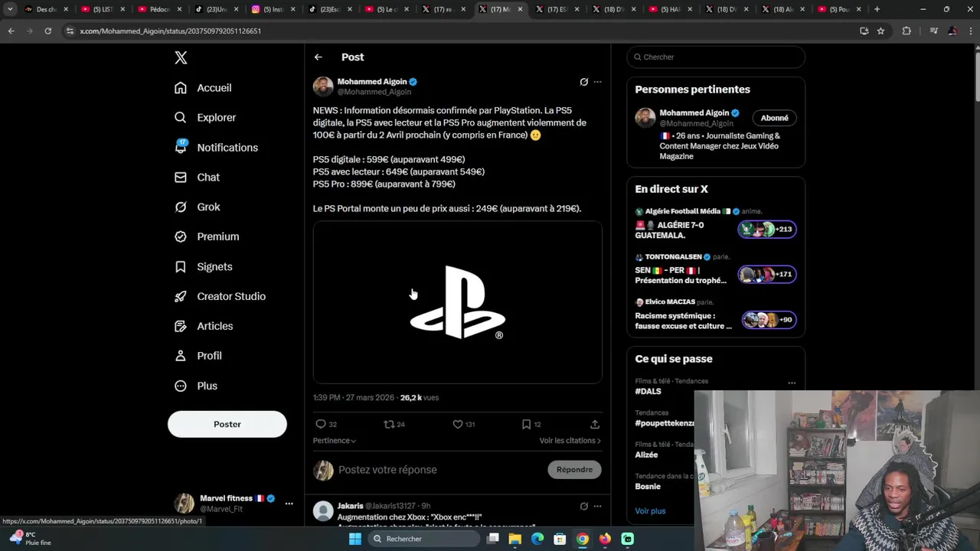
Task: Click the Répondre button
Action: (x=574, y=470)
